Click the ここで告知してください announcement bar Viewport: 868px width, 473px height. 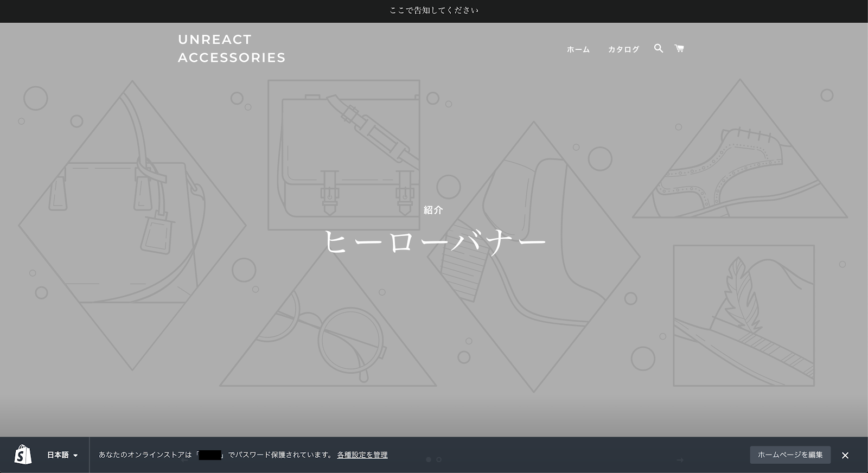434,10
